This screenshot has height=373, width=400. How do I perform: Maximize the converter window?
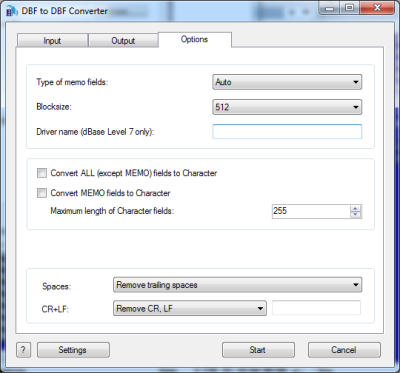click(x=350, y=8)
